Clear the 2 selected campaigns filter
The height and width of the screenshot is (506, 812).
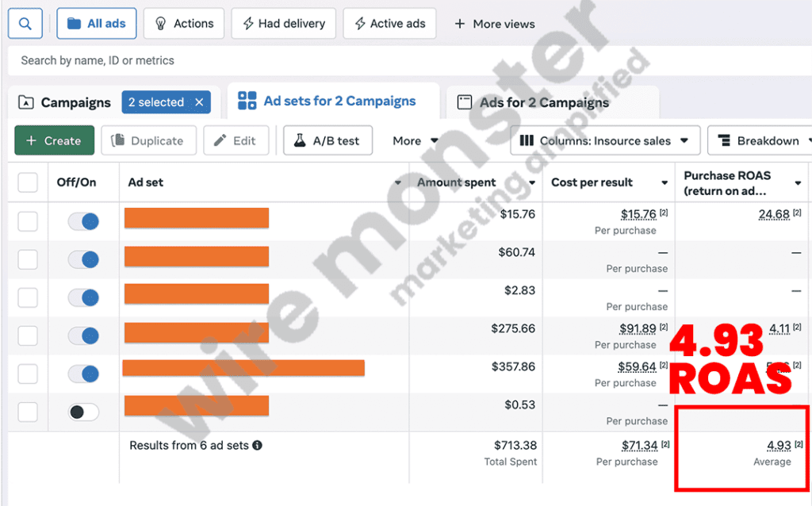199,102
